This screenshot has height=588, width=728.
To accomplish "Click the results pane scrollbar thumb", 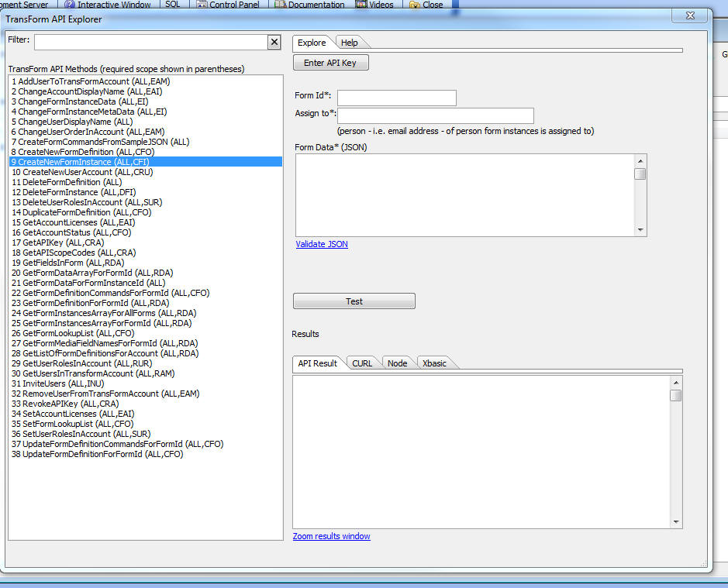I will point(676,395).
